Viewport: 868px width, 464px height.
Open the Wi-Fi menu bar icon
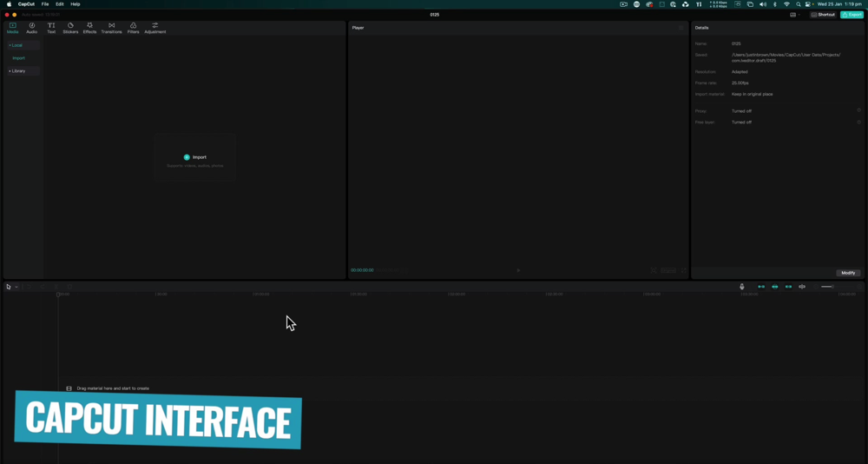click(786, 3)
